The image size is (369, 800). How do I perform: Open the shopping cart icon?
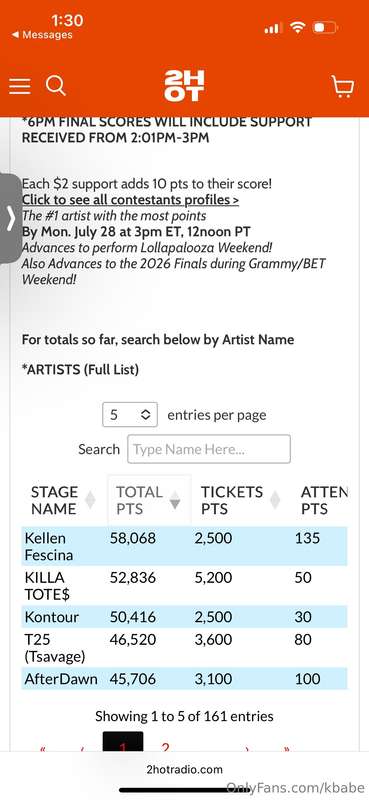pos(342,87)
